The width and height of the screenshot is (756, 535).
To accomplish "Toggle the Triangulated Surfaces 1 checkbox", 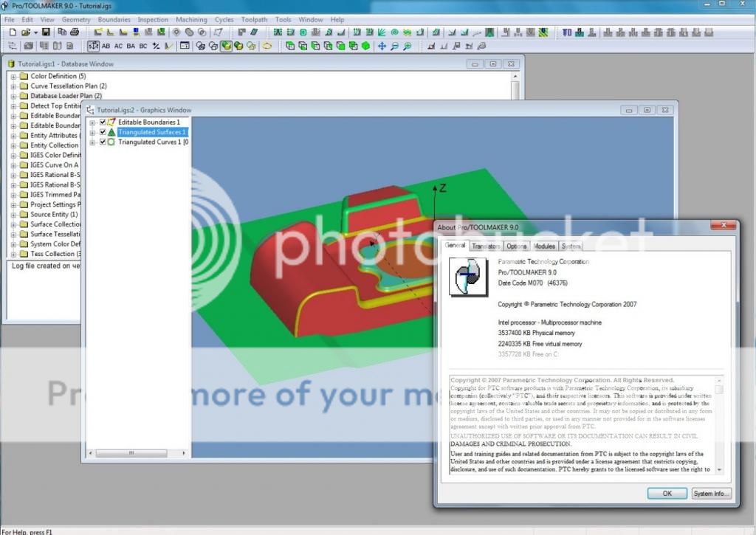I will point(103,132).
